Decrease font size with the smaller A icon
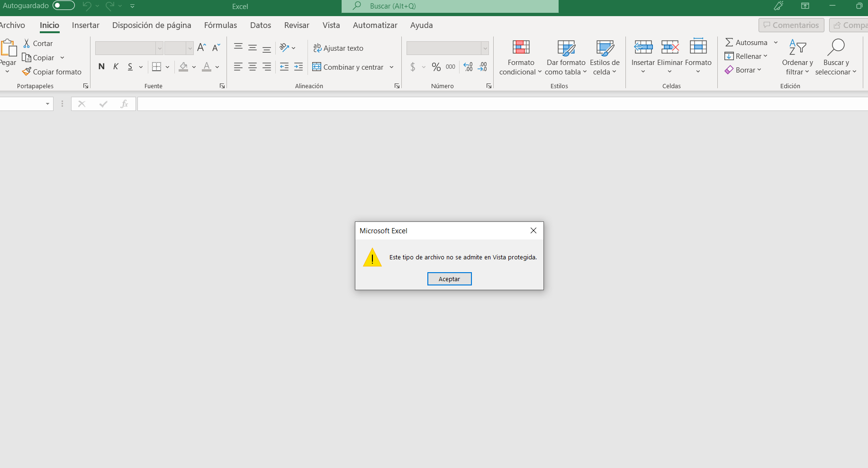Viewport: 868px width, 468px height. tap(216, 47)
